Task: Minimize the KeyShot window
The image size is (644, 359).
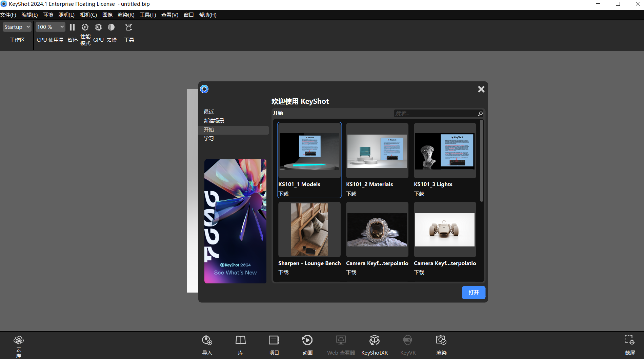Action: coord(598,4)
